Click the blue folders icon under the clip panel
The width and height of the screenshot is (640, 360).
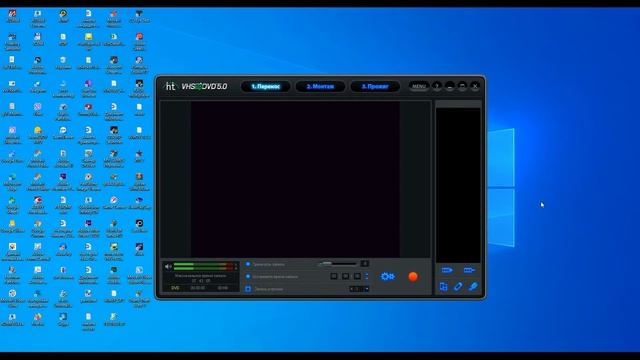444,287
